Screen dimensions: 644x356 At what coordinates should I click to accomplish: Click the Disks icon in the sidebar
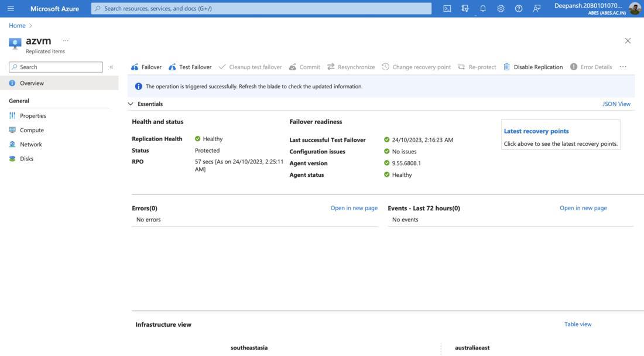(12, 159)
